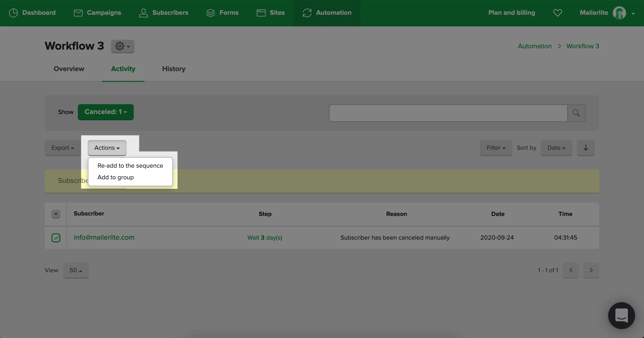
Task: Open the workflow settings gear menu
Action: pyautogui.click(x=123, y=46)
